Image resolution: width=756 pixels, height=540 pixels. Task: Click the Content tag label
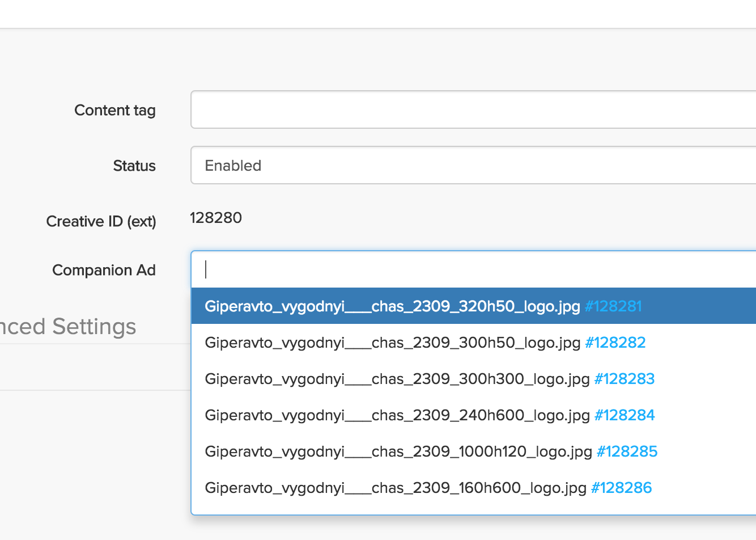115,110
